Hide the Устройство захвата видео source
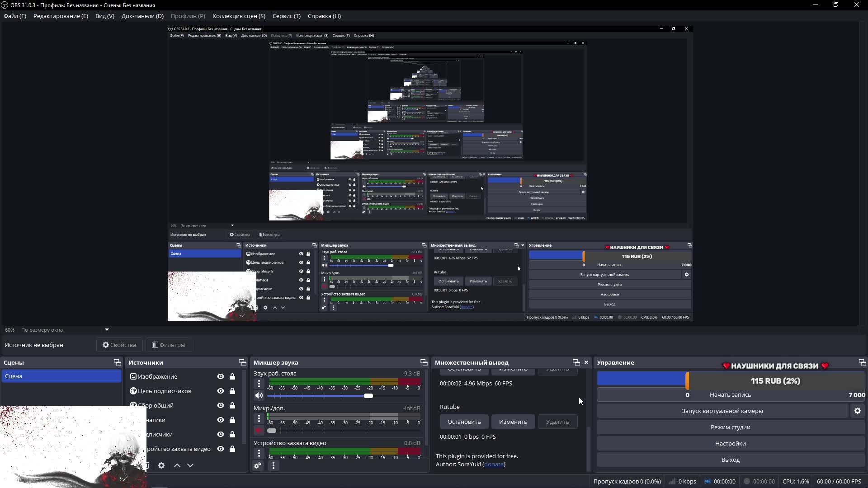Screen dimensions: 868x488 coord(221,449)
